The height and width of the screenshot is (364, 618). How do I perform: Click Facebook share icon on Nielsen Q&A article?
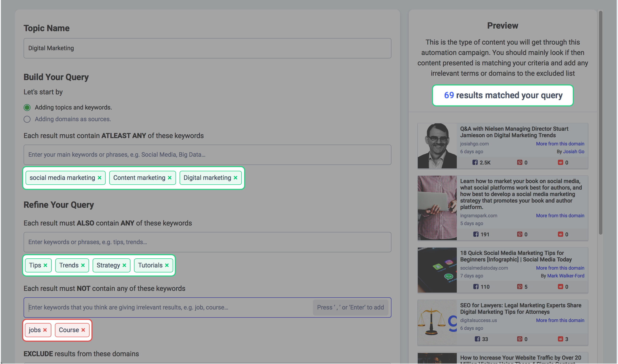point(475,163)
